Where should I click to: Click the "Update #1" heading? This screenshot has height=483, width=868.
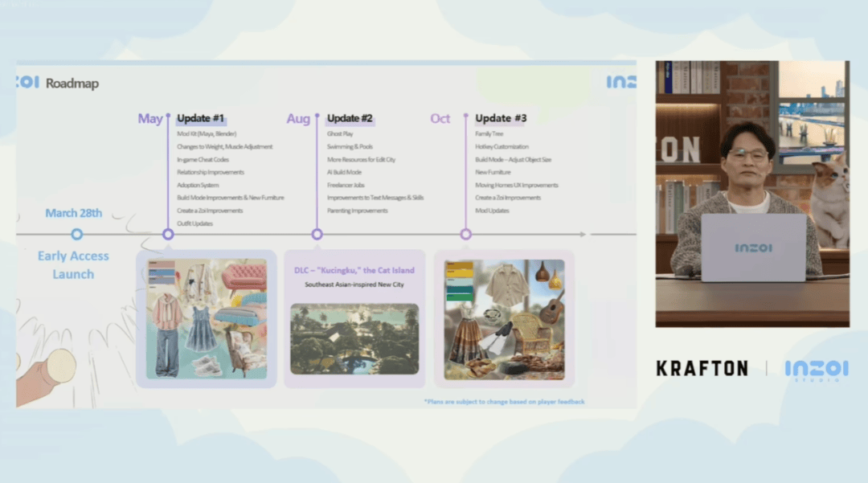click(x=200, y=118)
